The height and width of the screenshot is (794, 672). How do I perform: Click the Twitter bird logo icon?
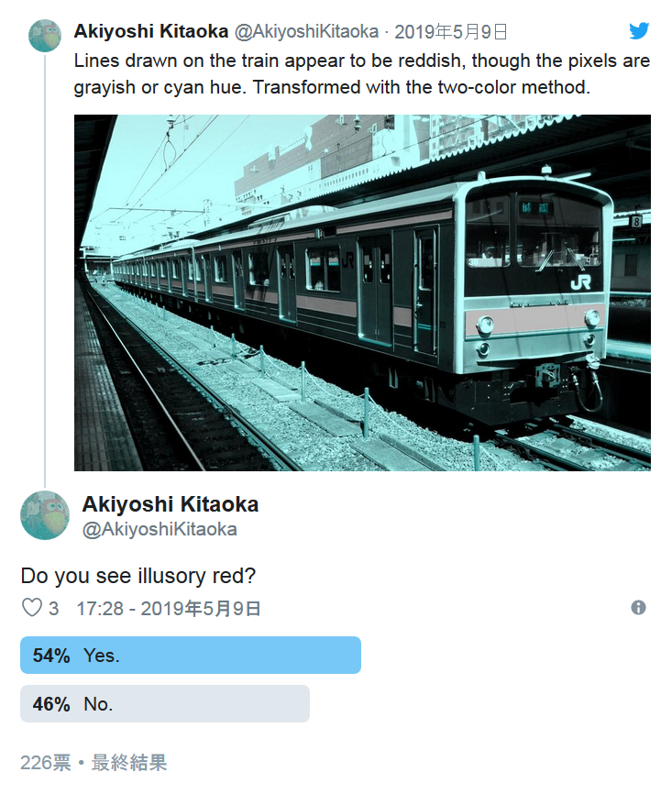[639, 31]
